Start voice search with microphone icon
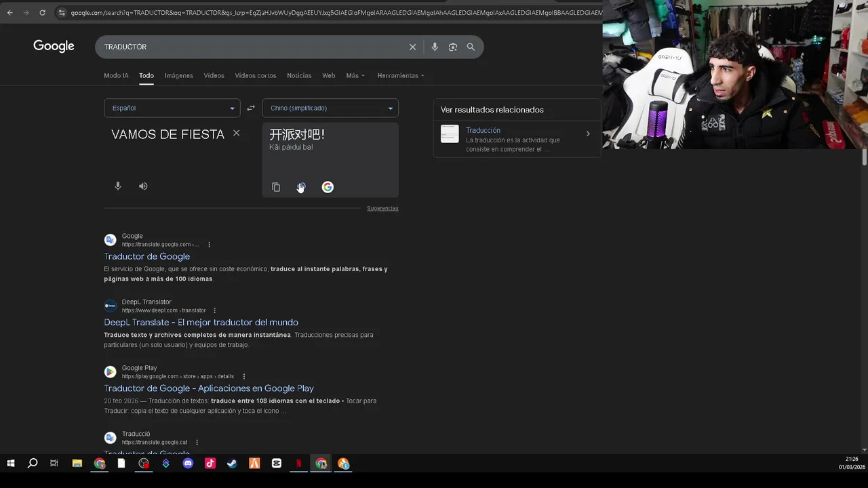868x488 pixels. [435, 47]
